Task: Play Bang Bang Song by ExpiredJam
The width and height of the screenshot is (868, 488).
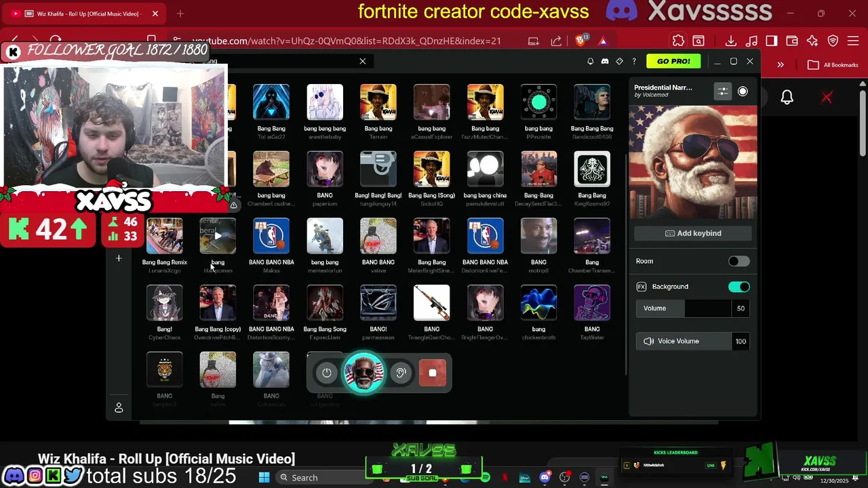Action: 325,303
